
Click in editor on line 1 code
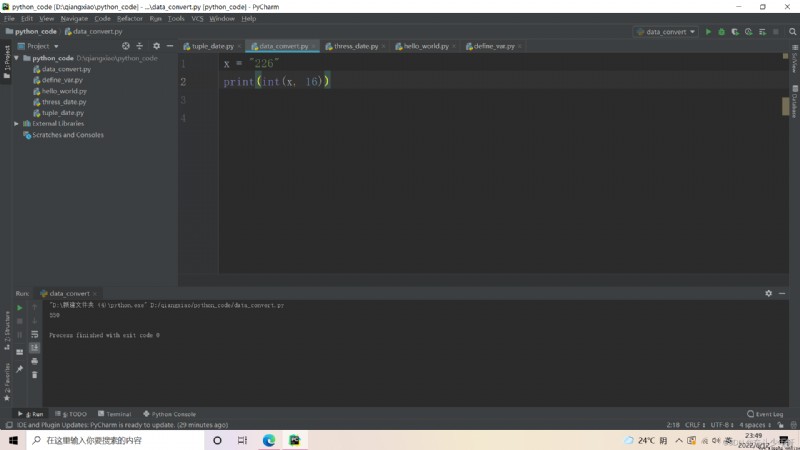pos(251,64)
